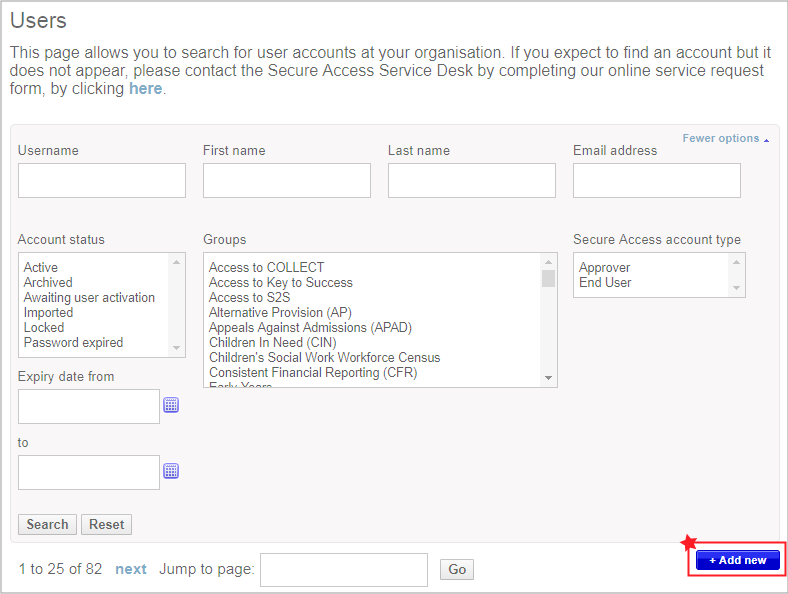
Task: Select Archived account status
Action: pos(48,282)
